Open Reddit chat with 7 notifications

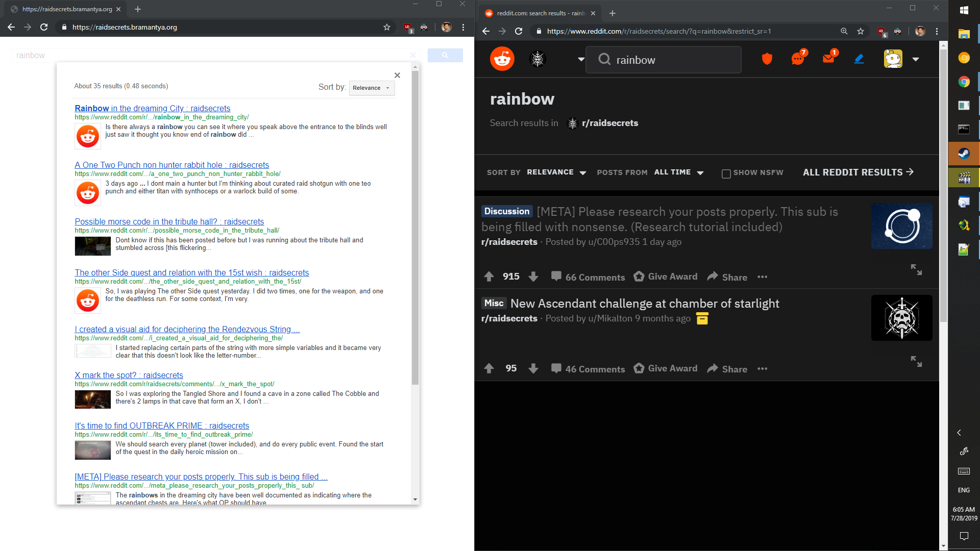(797, 59)
